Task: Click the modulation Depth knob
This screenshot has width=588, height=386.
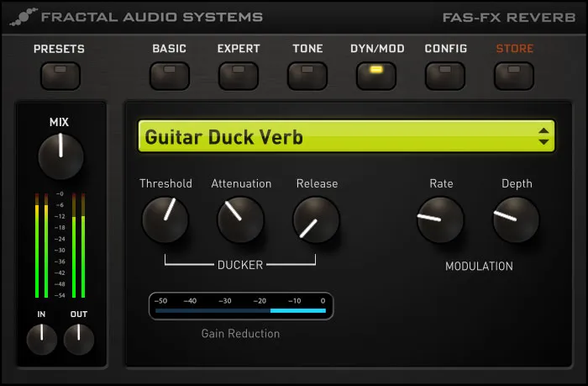Action: (x=516, y=219)
